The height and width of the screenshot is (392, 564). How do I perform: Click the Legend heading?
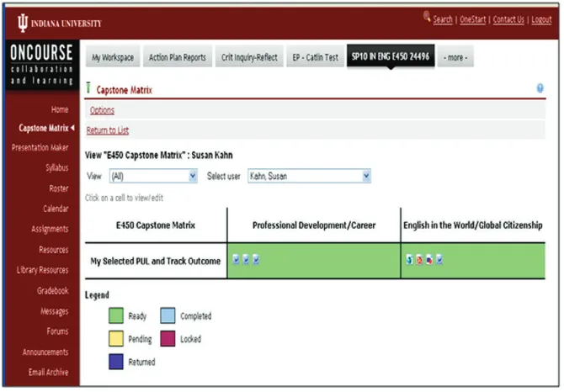tap(97, 295)
